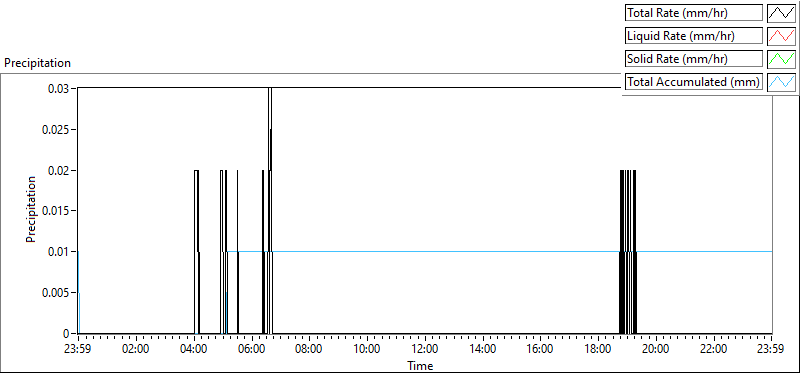Click the 04:00 time axis label
The height and width of the screenshot is (373, 800).
(194, 350)
